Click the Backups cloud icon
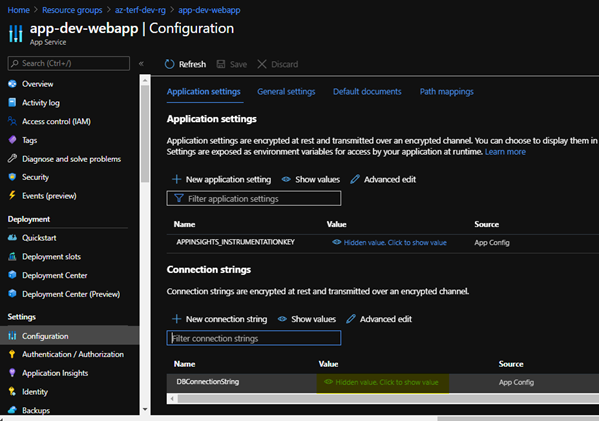The height and width of the screenshot is (421, 599). [x=12, y=410]
